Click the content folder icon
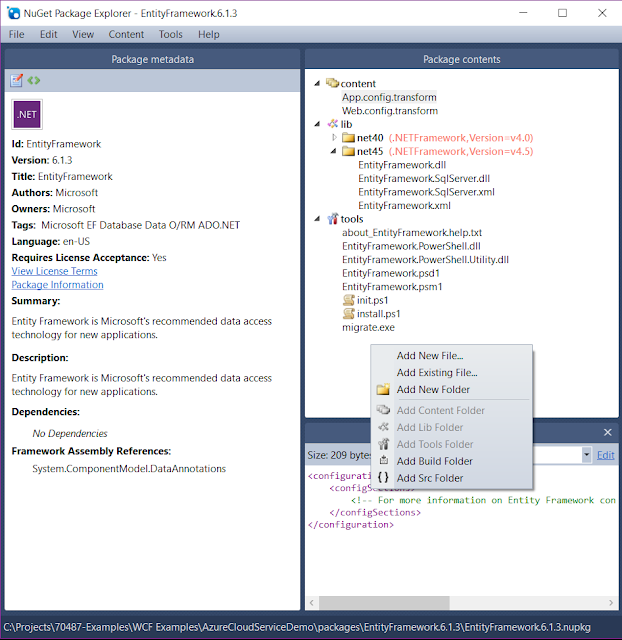 [x=332, y=83]
